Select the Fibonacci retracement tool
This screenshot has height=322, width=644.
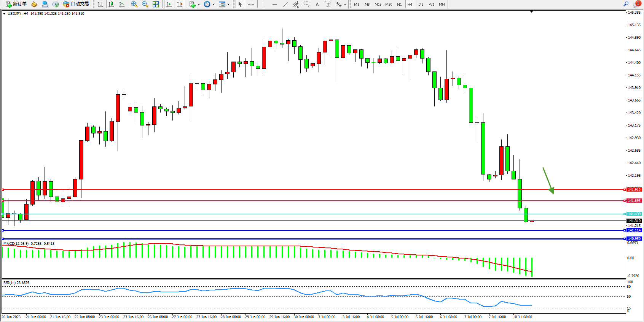tap(306, 4)
